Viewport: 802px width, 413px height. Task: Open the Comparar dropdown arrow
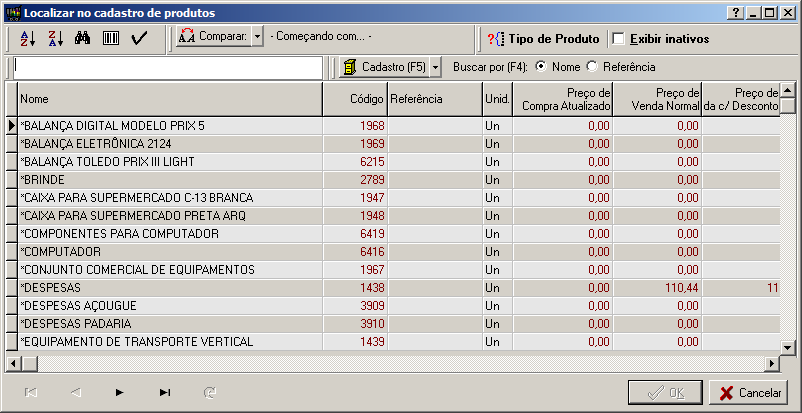[258, 37]
